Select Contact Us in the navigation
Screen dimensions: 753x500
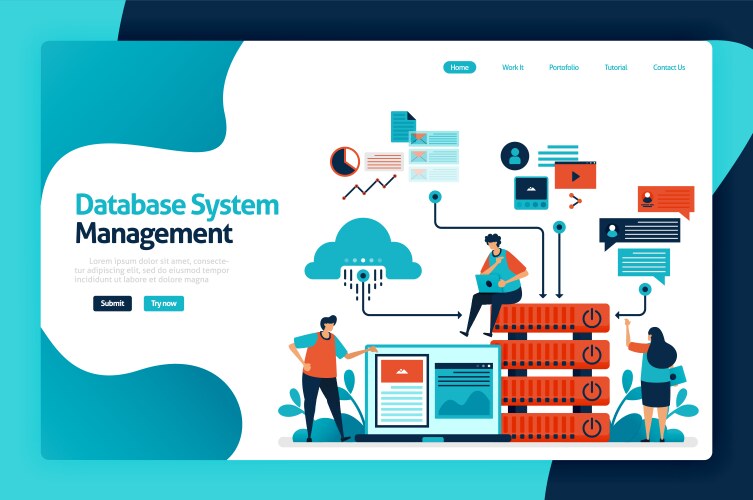pyautogui.click(x=669, y=67)
